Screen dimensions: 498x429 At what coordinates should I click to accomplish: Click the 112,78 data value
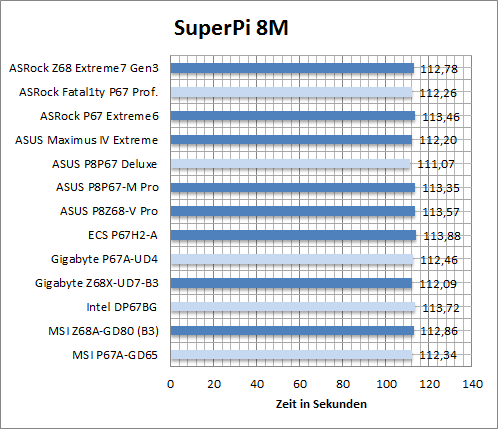click(x=439, y=69)
